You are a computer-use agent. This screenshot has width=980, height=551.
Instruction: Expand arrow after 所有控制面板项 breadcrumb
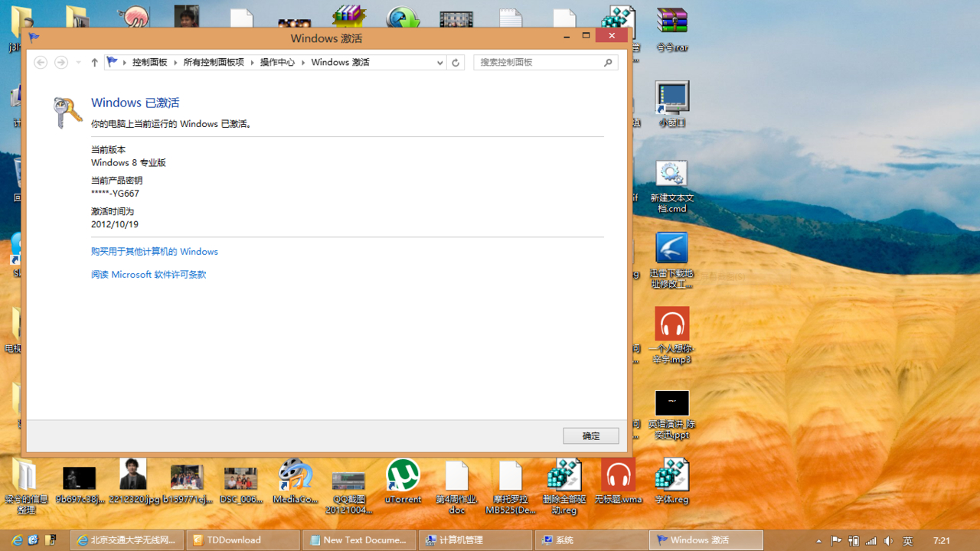pyautogui.click(x=252, y=63)
